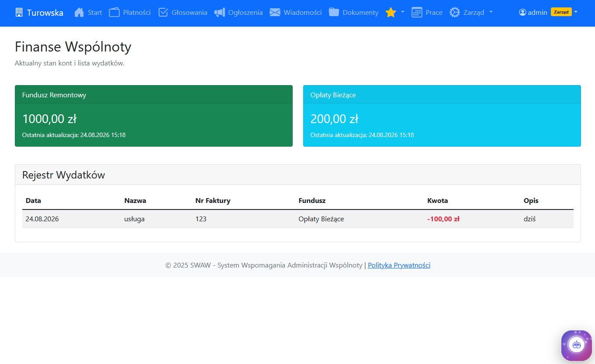Open the Polityka Prywatności link
The height and width of the screenshot is (364, 595).
(399, 265)
